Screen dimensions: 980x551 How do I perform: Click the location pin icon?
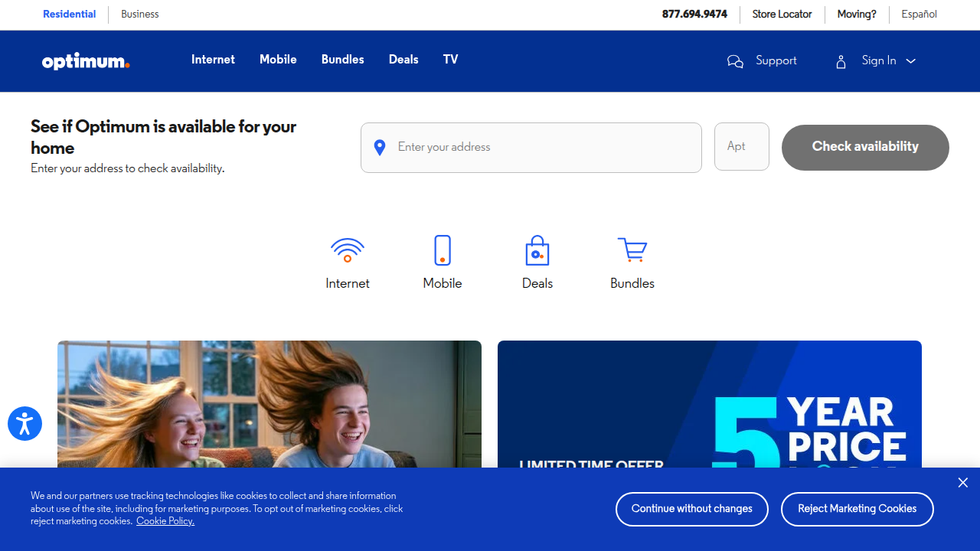(x=379, y=148)
